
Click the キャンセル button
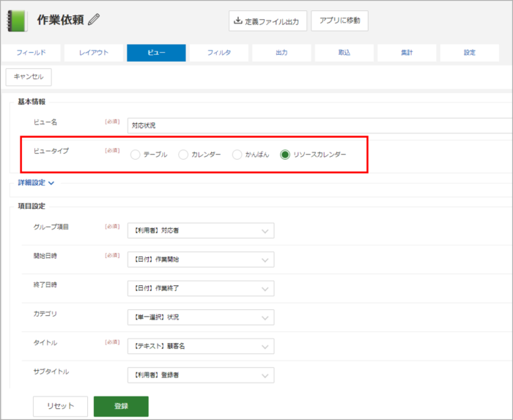pos(29,77)
